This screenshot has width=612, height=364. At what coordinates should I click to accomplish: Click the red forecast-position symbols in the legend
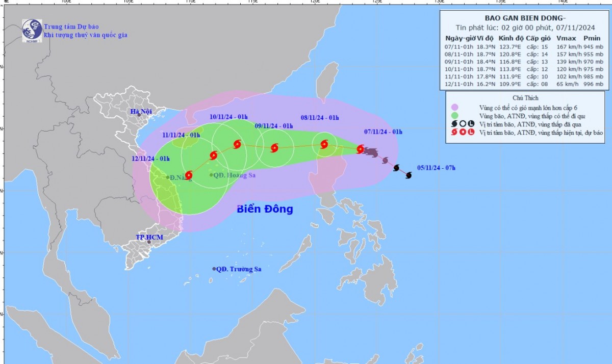coord(463,133)
